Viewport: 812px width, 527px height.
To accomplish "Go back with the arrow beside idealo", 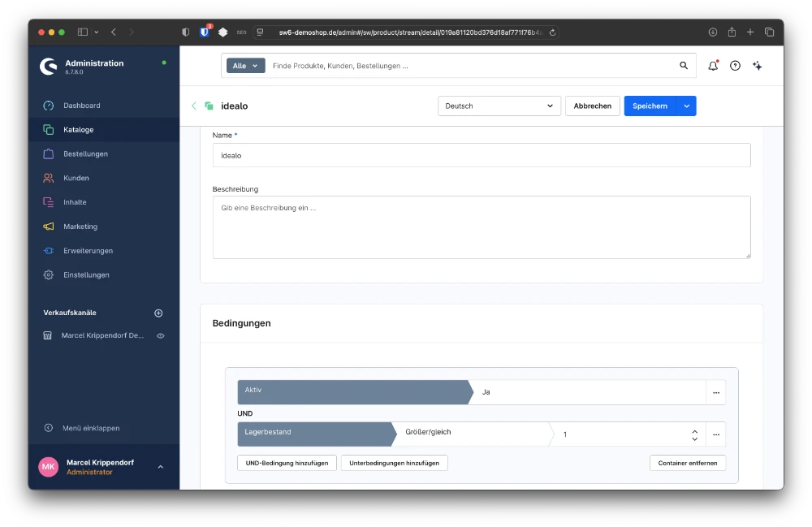I will point(194,106).
